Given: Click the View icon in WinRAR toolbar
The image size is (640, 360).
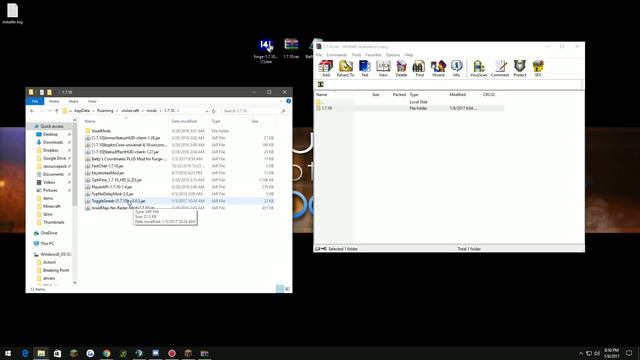Looking at the screenshot, I should tap(383, 68).
